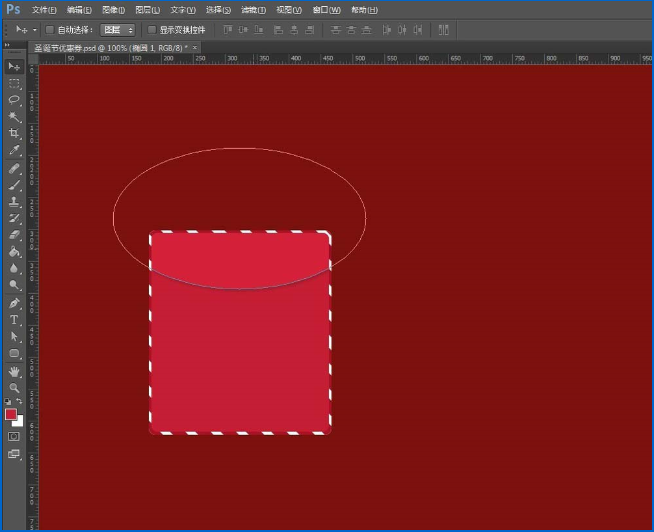Pick the Eyedropper tool

pyautogui.click(x=14, y=150)
